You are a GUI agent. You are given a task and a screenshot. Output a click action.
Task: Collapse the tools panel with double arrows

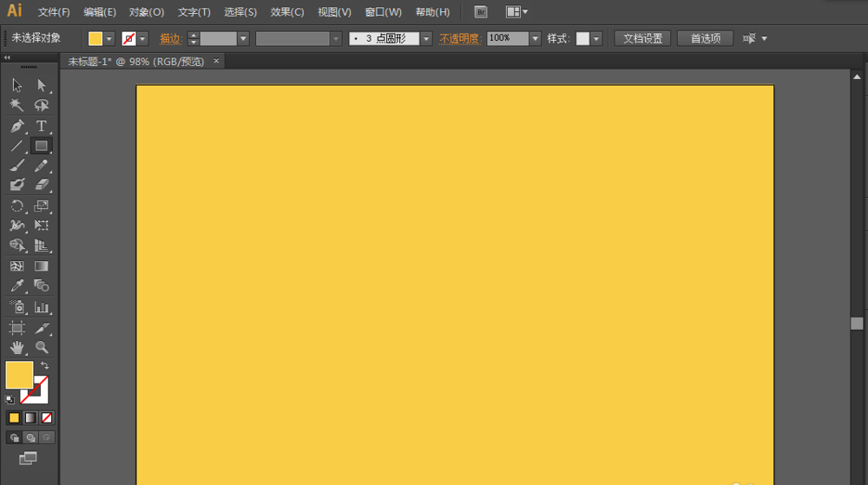pos(7,57)
